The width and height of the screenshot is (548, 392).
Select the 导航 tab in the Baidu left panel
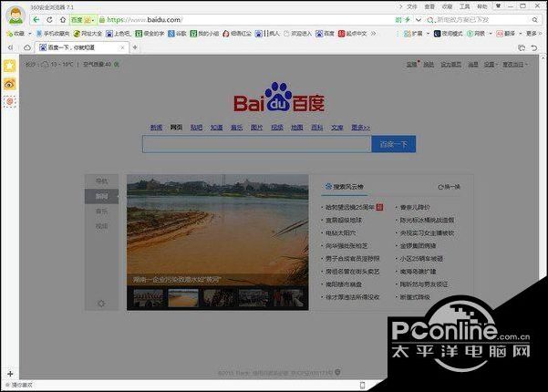(x=102, y=181)
